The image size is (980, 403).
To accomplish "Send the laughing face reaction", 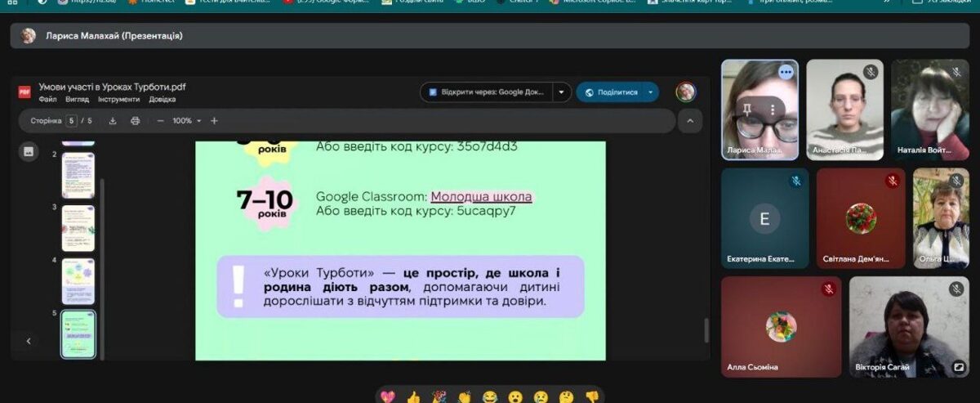I will tap(490, 396).
